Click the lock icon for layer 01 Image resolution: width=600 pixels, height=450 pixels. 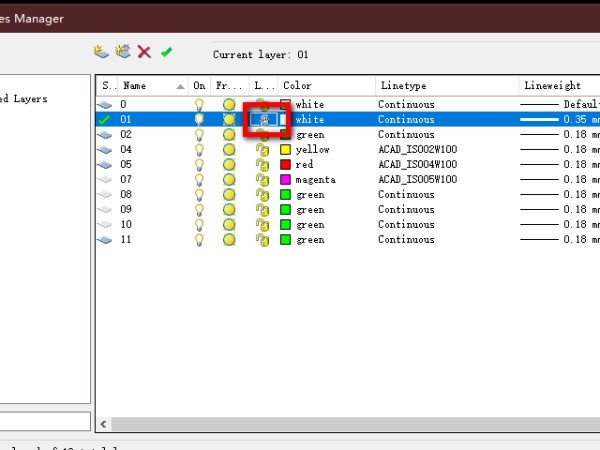[x=264, y=120]
